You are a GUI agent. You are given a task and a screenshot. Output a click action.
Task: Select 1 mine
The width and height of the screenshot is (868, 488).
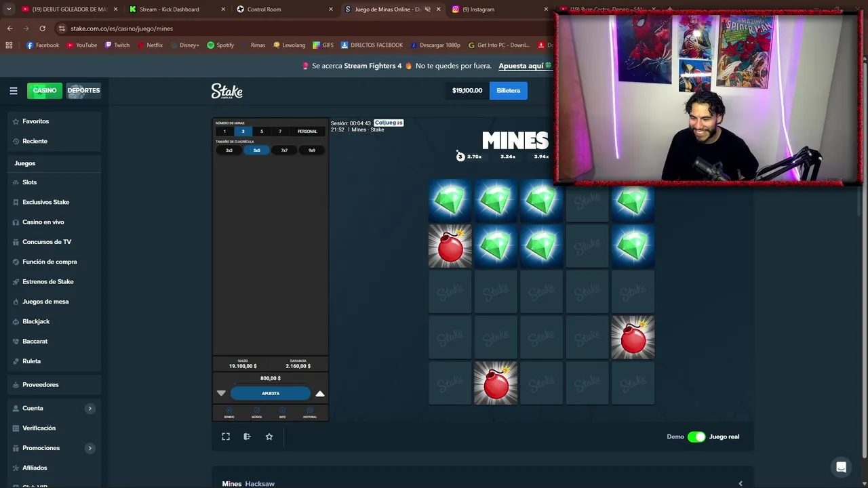click(x=224, y=131)
